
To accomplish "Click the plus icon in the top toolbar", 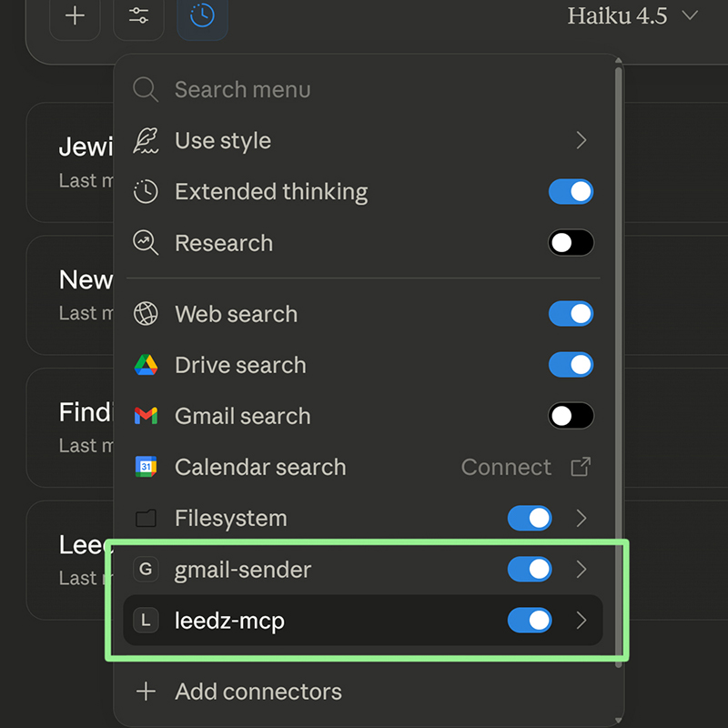I will pyautogui.click(x=75, y=16).
